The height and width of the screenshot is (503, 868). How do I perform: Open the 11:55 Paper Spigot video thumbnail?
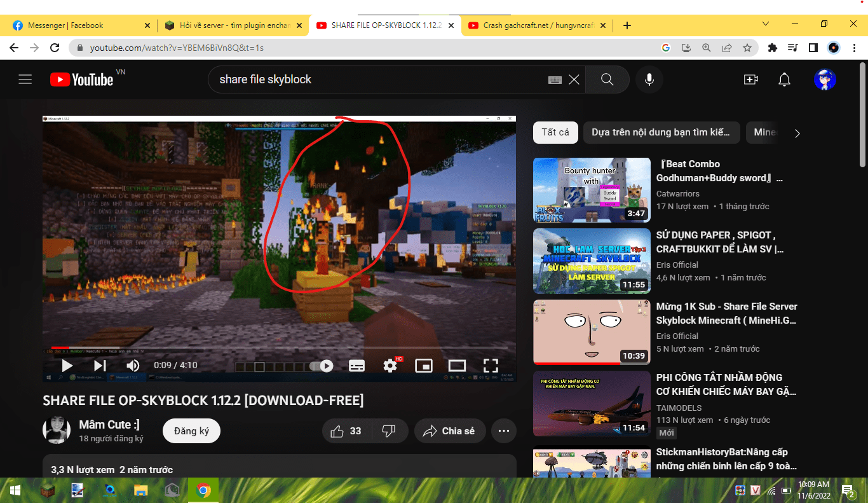(592, 261)
